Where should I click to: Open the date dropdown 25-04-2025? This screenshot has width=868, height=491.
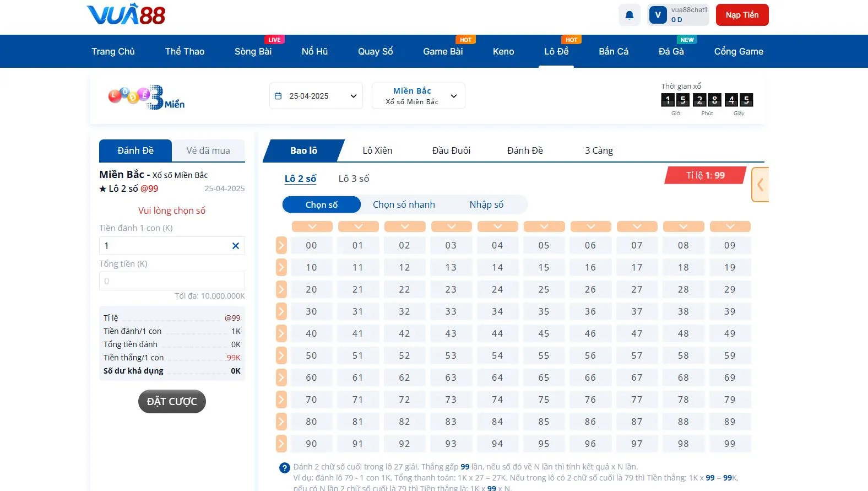316,96
